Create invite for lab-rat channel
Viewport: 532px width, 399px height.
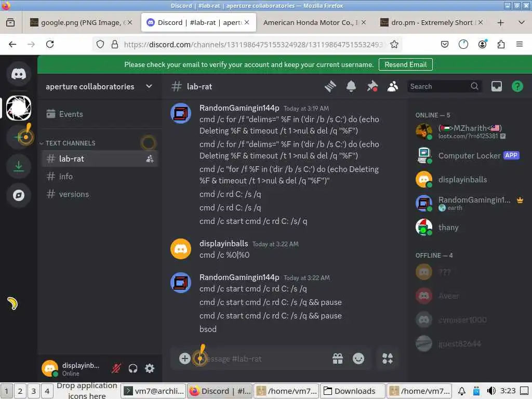tap(150, 158)
